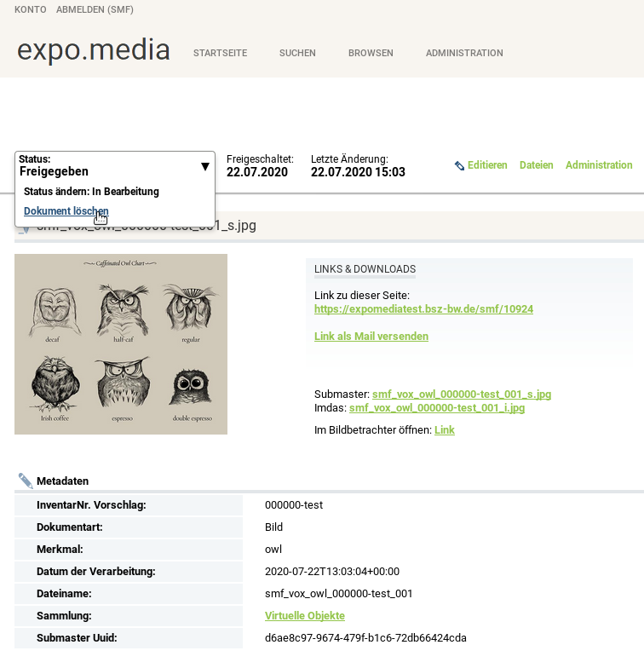Open the ADMINISTRATION top navigation item
644x668 pixels.
[464, 53]
